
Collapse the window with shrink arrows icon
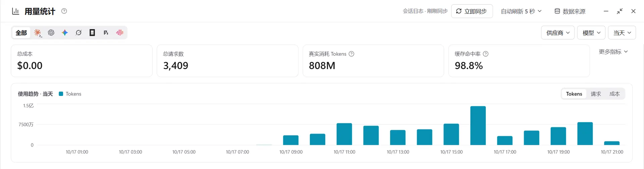point(620,11)
